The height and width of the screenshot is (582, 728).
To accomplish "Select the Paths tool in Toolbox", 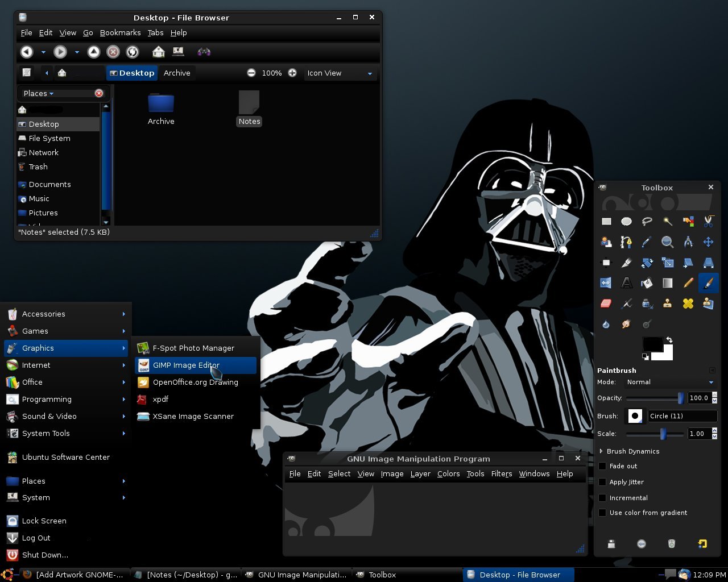I will pos(626,242).
